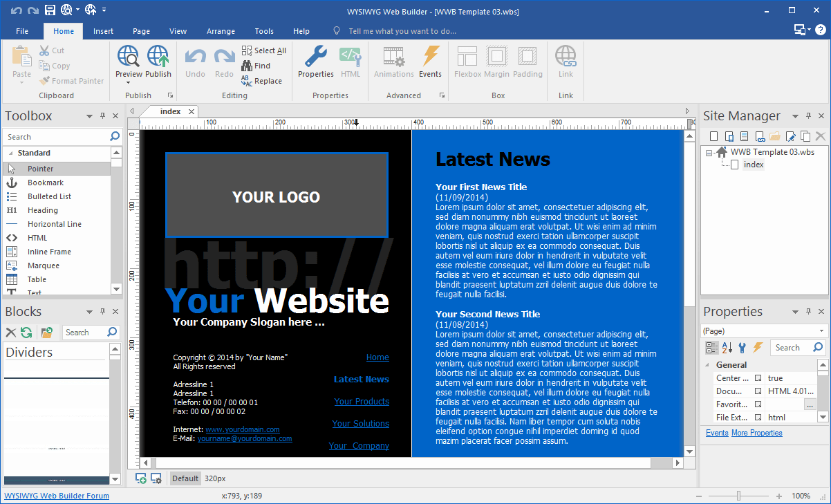Click the Publish globe icon
Screen dimensions: 831x504
click(x=158, y=57)
